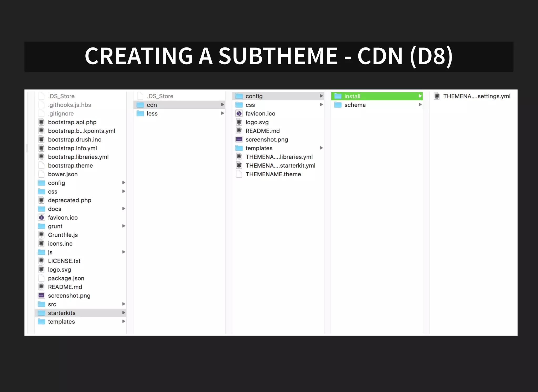
Task: Select .githooks.js.hbs file name
Action: coord(69,105)
